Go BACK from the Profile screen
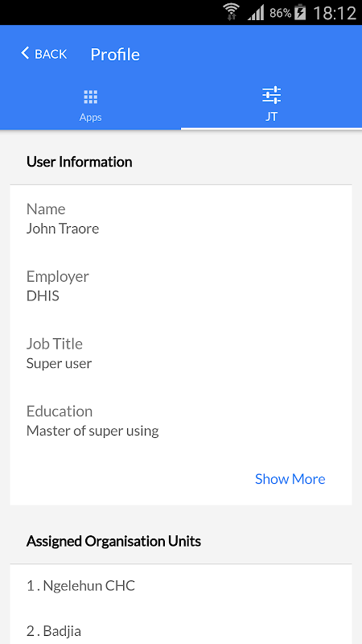362x644 pixels. pyautogui.click(x=44, y=54)
